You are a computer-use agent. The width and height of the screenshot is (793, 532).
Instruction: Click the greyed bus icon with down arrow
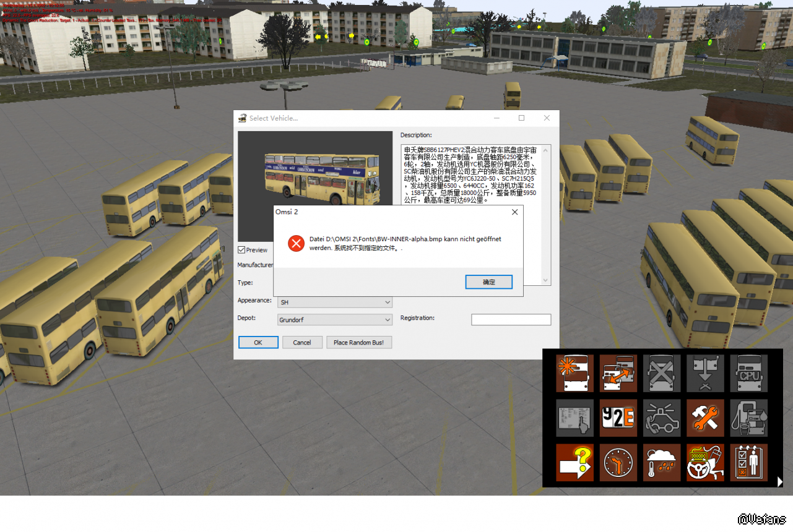tap(705, 373)
